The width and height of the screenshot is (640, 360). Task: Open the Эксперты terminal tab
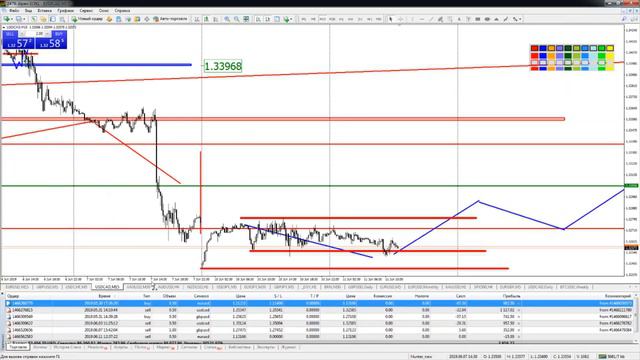click(266, 347)
